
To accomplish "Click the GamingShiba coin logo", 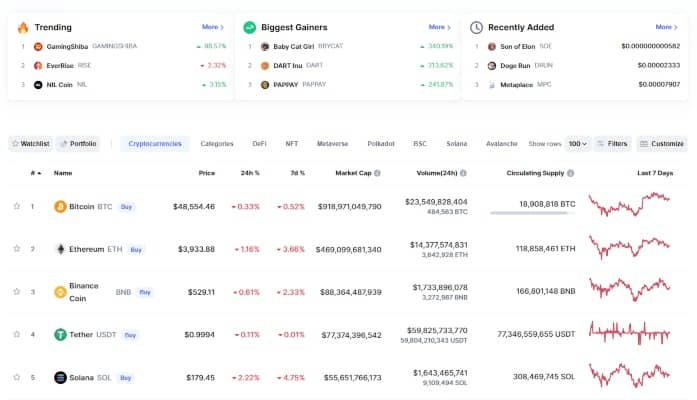I will tap(38, 46).
